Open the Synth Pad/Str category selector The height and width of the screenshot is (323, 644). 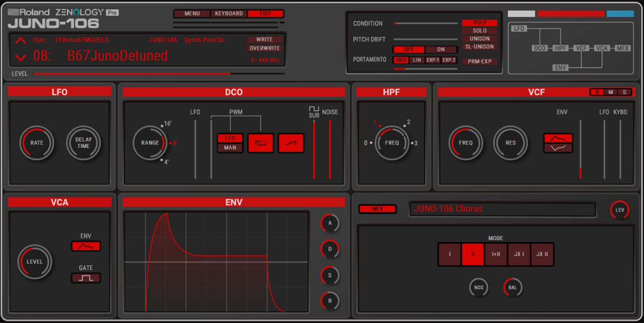(x=205, y=40)
